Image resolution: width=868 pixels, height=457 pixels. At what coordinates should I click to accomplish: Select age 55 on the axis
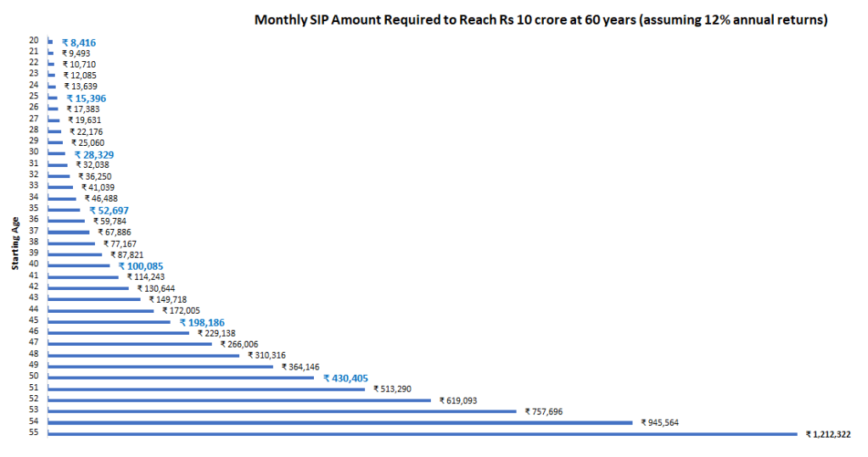[x=34, y=434]
